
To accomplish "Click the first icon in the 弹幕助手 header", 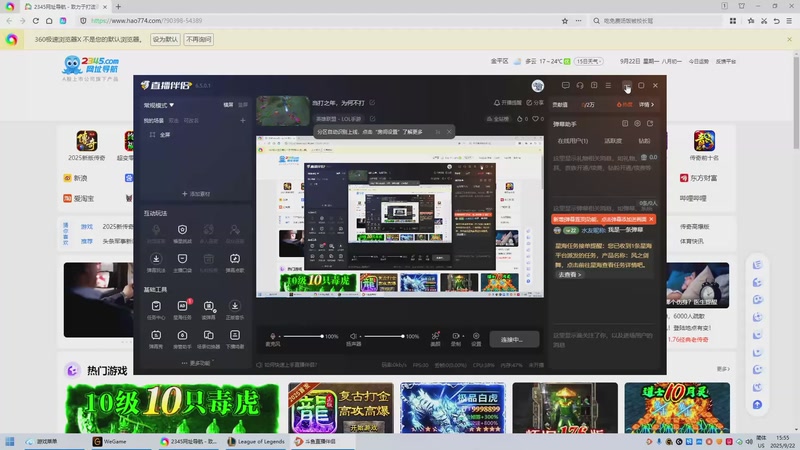I will (x=625, y=123).
